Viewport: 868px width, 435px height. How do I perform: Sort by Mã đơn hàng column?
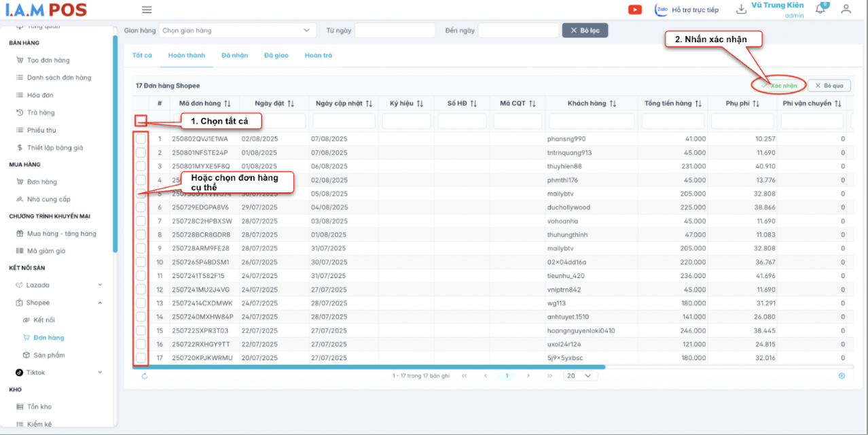pyautogui.click(x=227, y=103)
